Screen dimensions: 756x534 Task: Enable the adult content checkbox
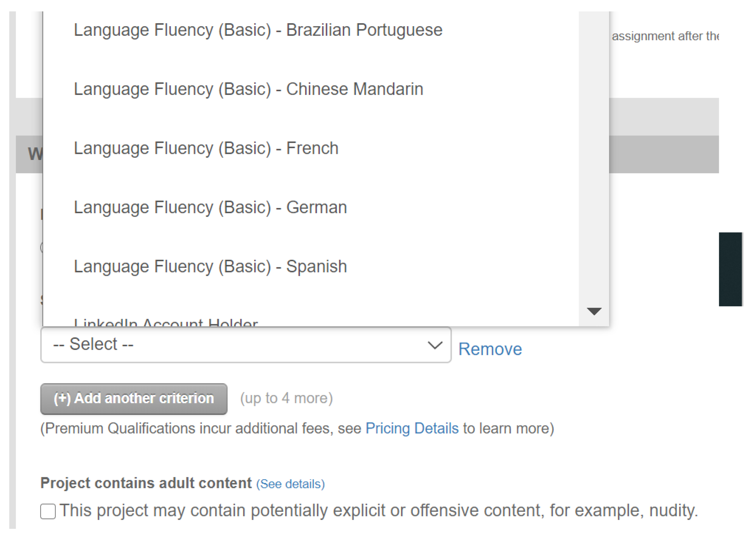point(48,511)
